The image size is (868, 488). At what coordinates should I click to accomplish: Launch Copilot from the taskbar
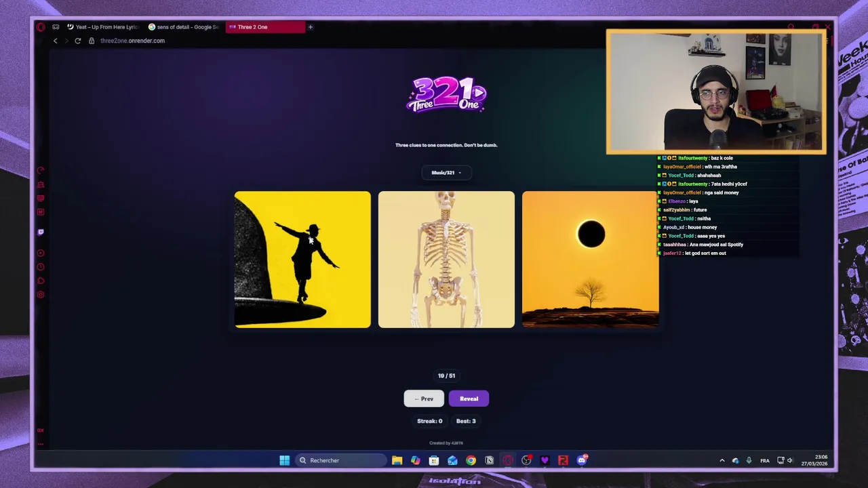[x=415, y=460]
